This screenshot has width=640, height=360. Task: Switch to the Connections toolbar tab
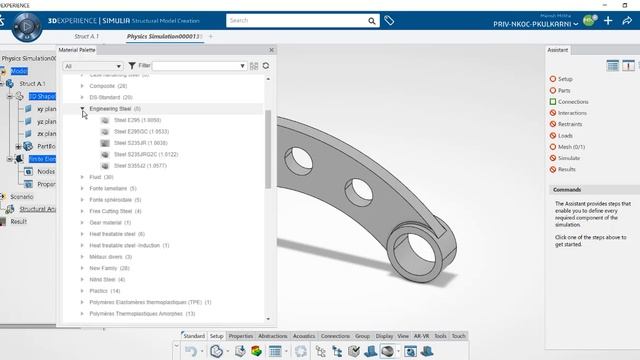[x=335, y=336]
